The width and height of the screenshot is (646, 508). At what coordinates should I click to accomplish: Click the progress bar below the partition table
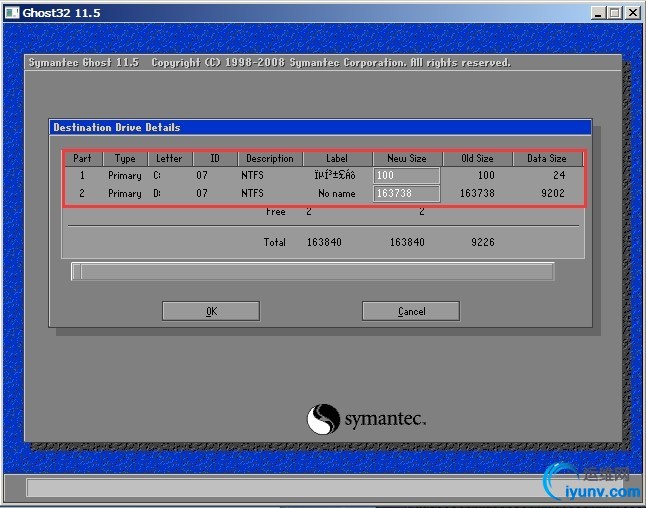tap(312, 272)
